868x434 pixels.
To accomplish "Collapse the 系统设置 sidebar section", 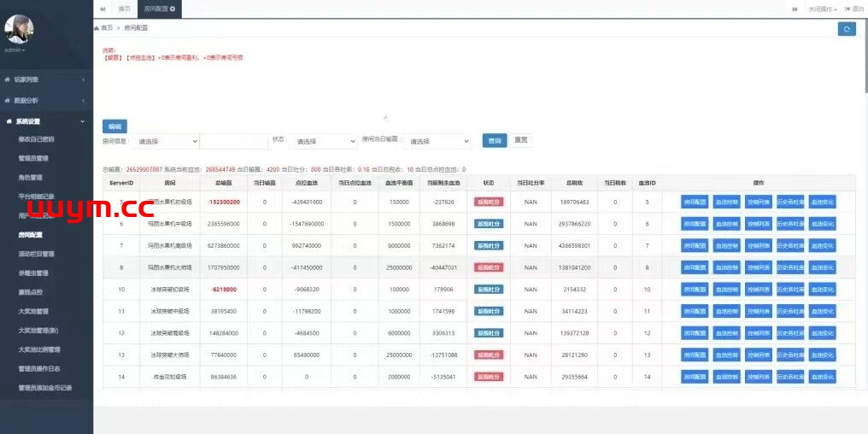I will [46, 121].
